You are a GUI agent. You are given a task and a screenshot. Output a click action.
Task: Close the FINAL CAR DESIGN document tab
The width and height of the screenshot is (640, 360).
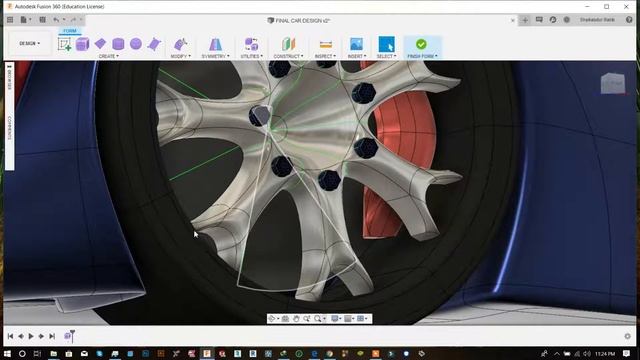[513, 20]
